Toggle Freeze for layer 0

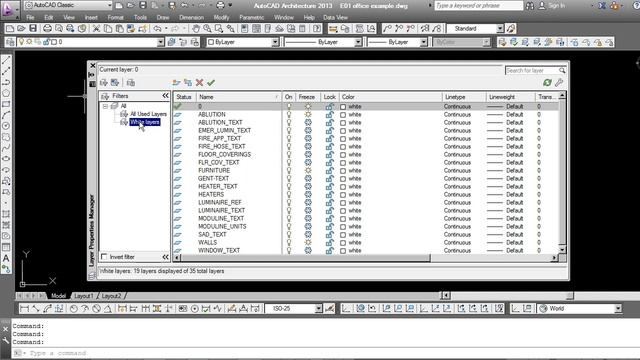[x=308, y=107]
